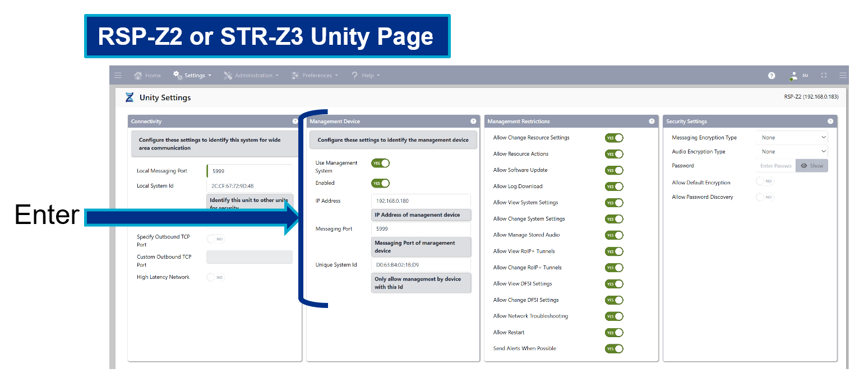Open help for the Connectivity panel
Screen dimensions: 868x378
point(295,121)
